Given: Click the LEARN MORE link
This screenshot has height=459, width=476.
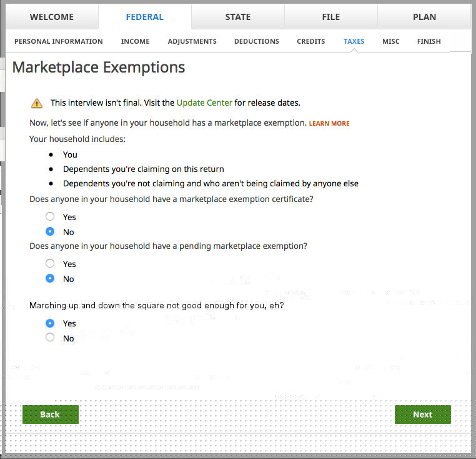Looking at the screenshot, I should pyautogui.click(x=329, y=124).
